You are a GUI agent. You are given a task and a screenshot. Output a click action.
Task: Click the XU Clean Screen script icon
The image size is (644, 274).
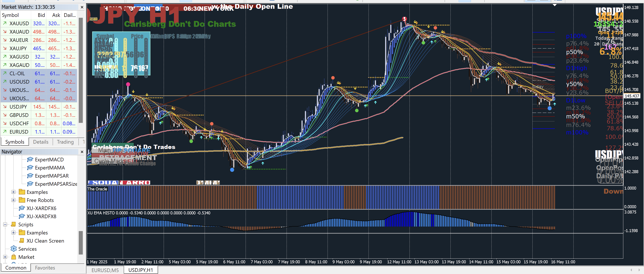pyautogui.click(x=22, y=241)
